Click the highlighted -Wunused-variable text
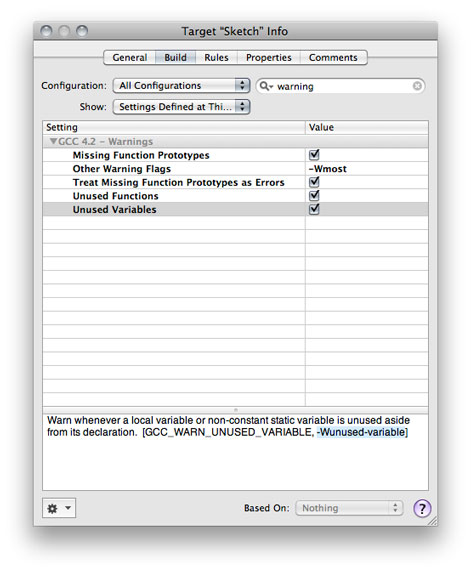 click(361, 432)
